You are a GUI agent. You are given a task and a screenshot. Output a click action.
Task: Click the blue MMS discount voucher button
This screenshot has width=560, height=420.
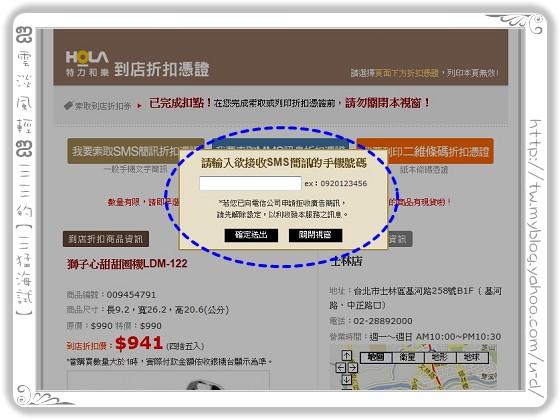coord(280,145)
